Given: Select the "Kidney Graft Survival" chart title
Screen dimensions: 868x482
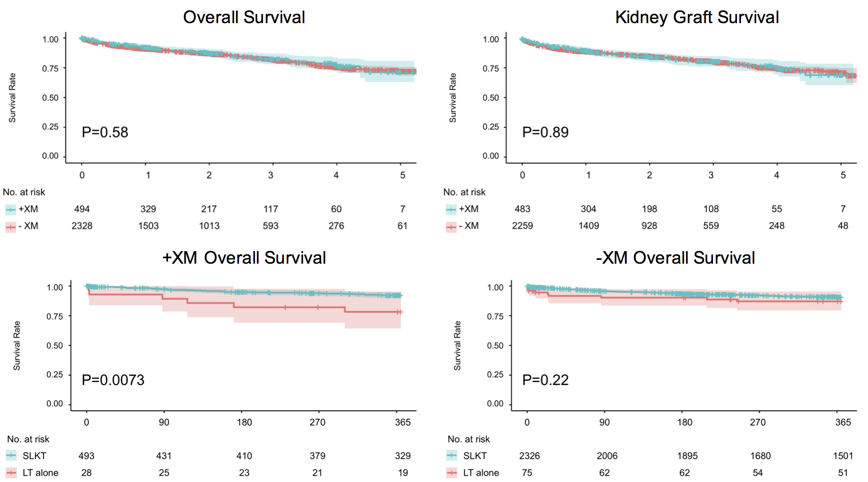Looking at the screenshot, I should 697,17.
